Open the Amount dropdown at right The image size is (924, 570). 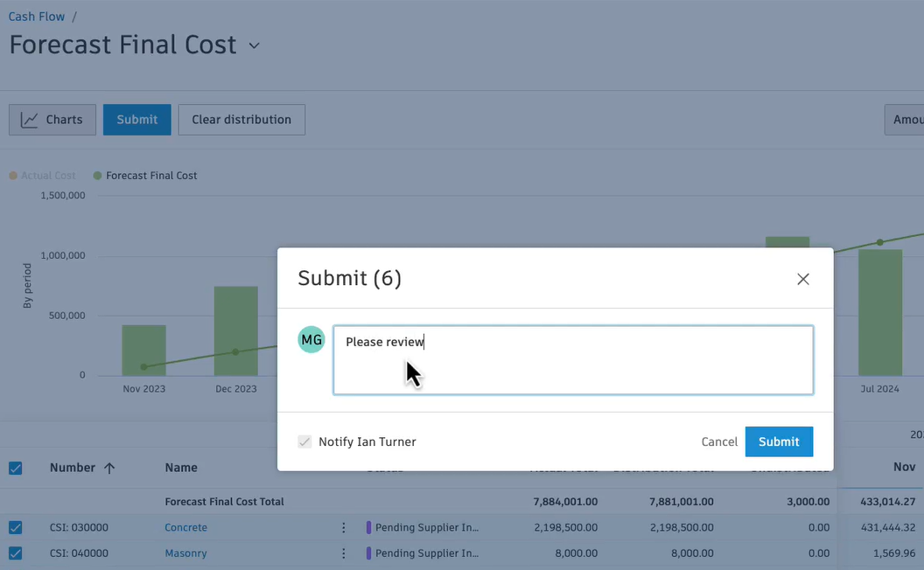click(904, 120)
